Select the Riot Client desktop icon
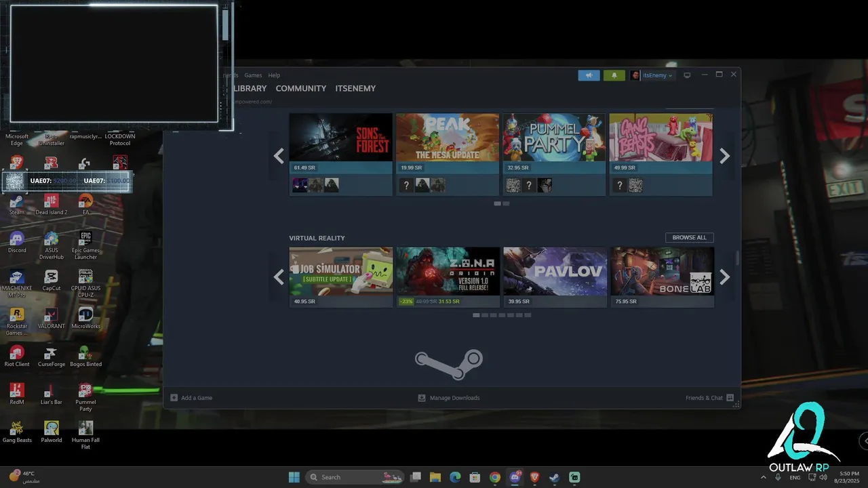This screenshot has width=868, height=488. click(17, 356)
